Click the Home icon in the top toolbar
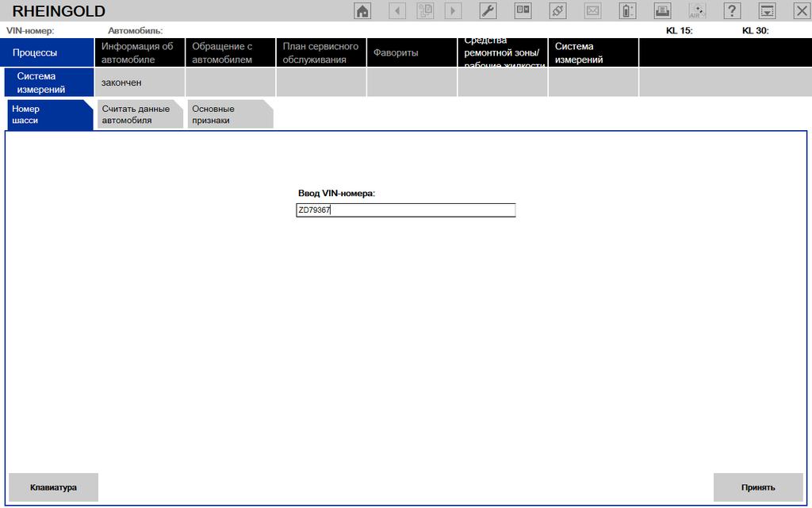812x508 pixels. [362, 11]
